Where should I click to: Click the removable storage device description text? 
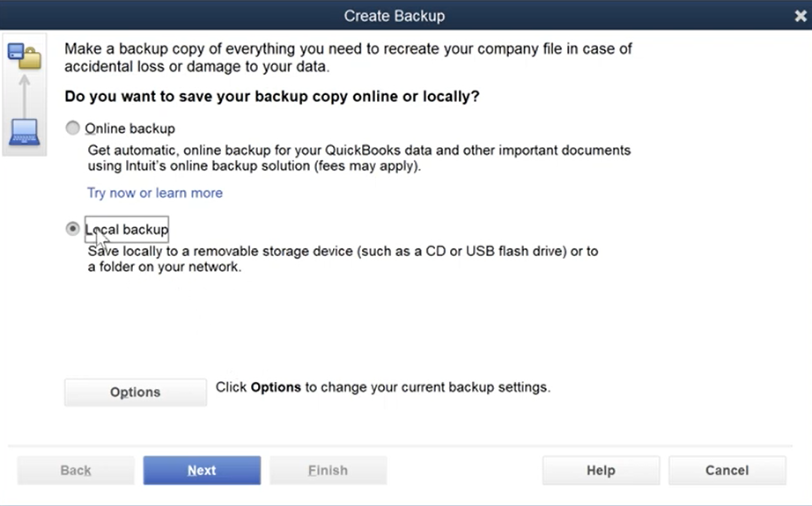tap(343, 259)
